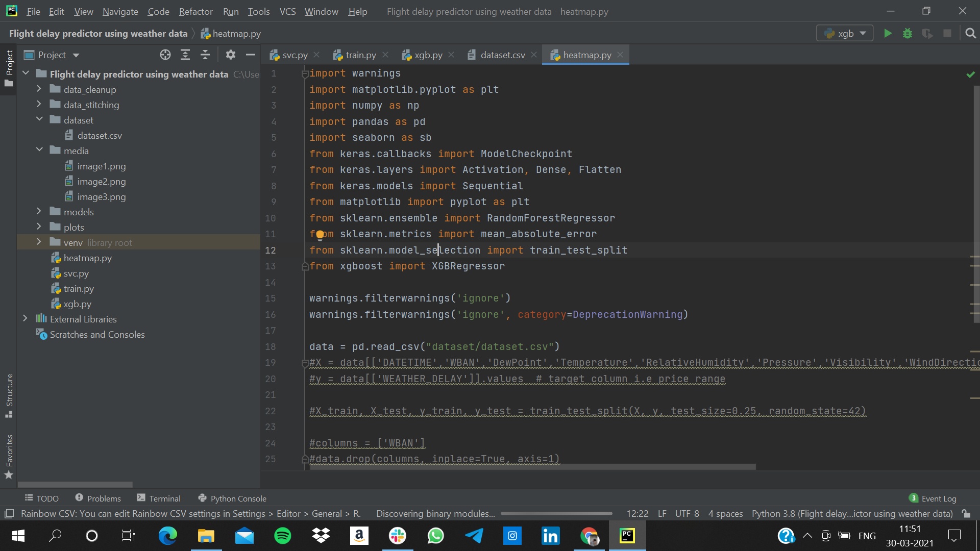Open Project panel settings gear

pos(231,55)
